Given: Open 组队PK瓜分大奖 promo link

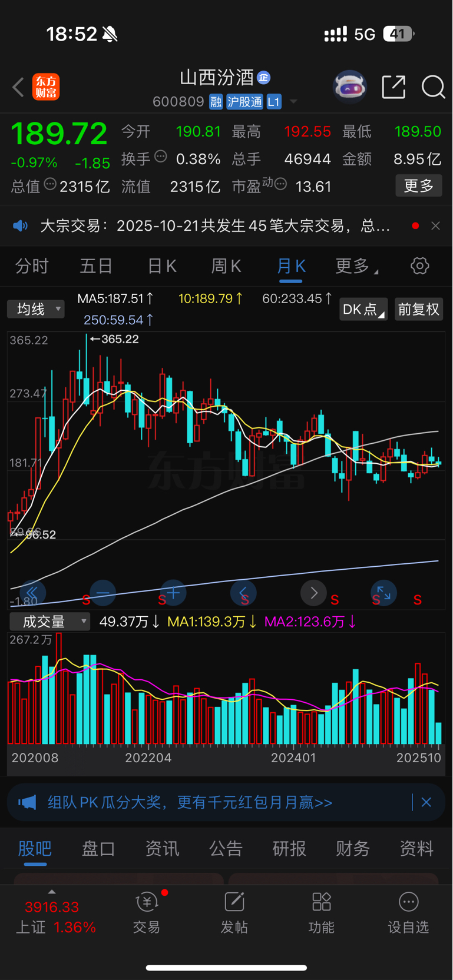Looking at the screenshot, I should (x=190, y=802).
